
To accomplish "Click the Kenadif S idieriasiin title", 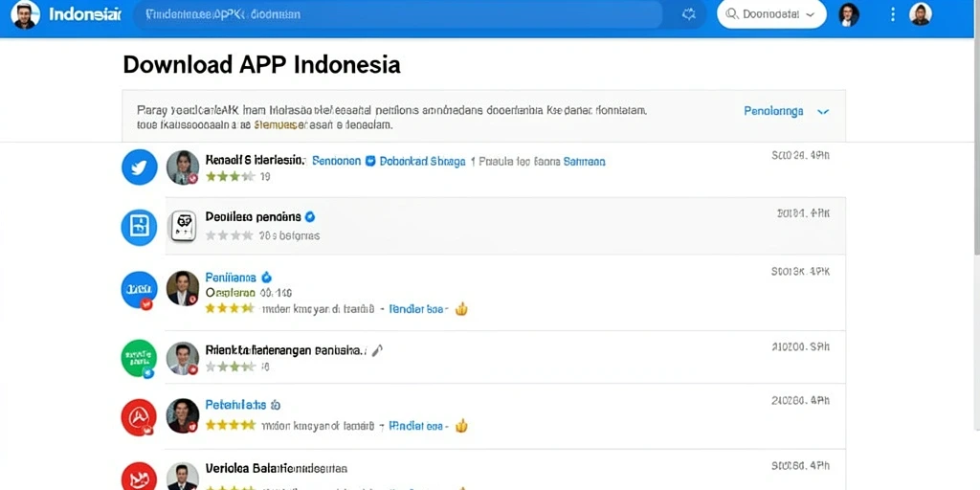I will [x=256, y=161].
